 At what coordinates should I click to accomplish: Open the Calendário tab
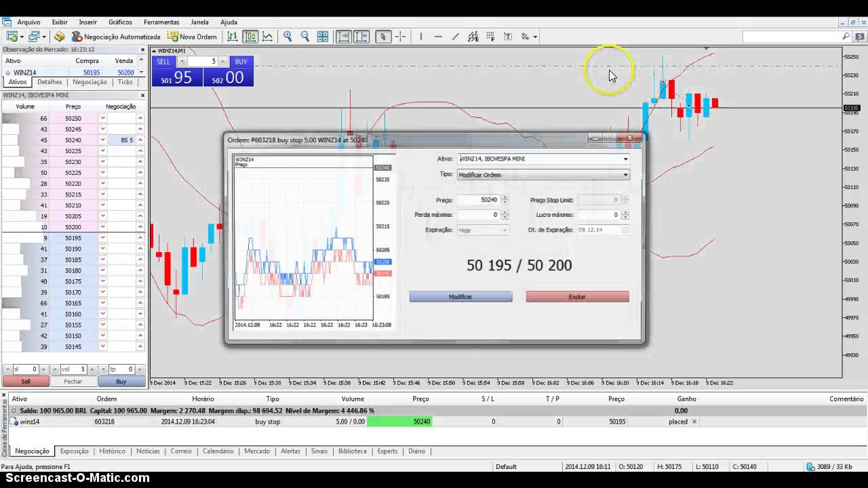[218, 451]
